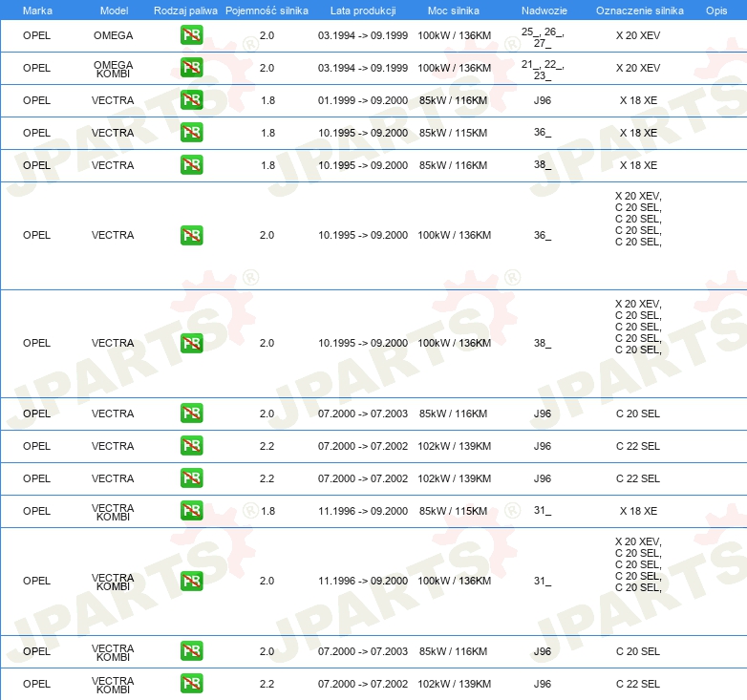Click the petrol icon in the Vectra 2.0 36_ row
This screenshot has width=747, height=700.
point(191,235)
